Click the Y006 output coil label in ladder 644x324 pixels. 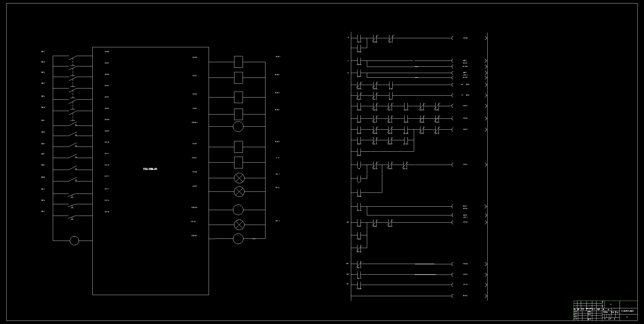(465, 264)
